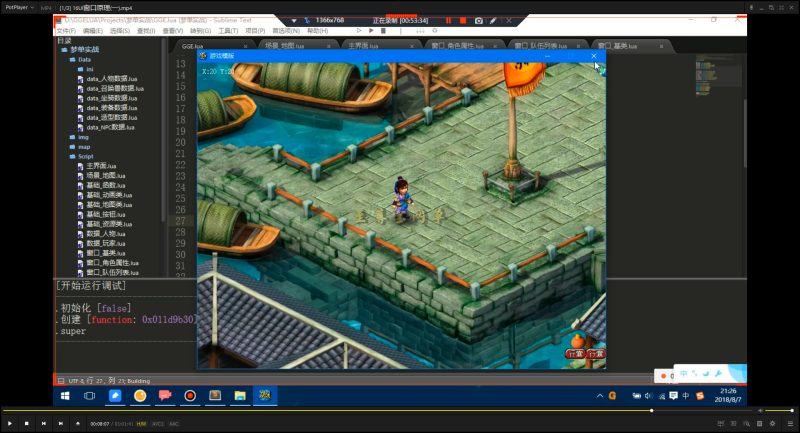Take a screenshot with the camera icon
800x433 pixels.
[x=479, y=21]
